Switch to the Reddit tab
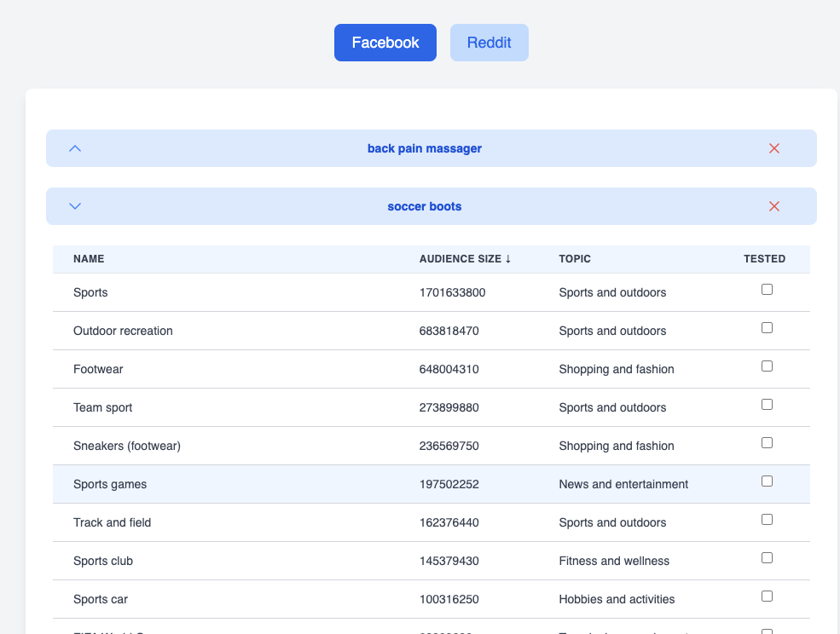840x634 pixels. coord(490,43)
